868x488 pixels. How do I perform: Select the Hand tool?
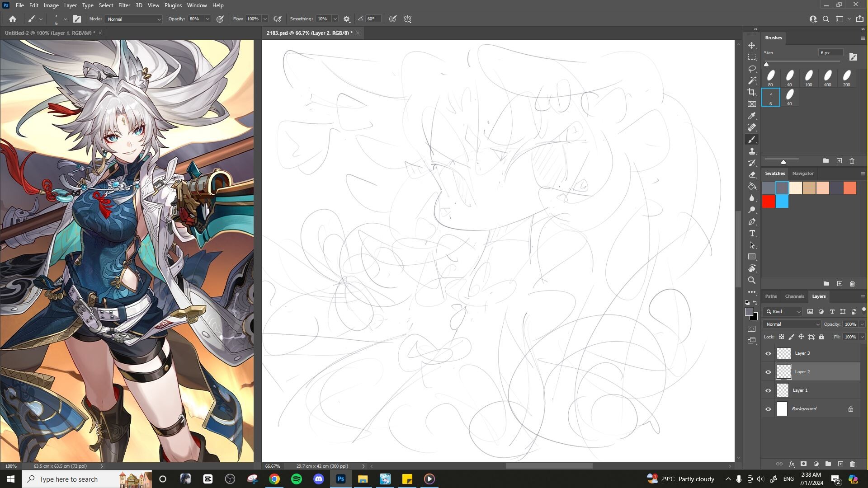pos(752,269)
